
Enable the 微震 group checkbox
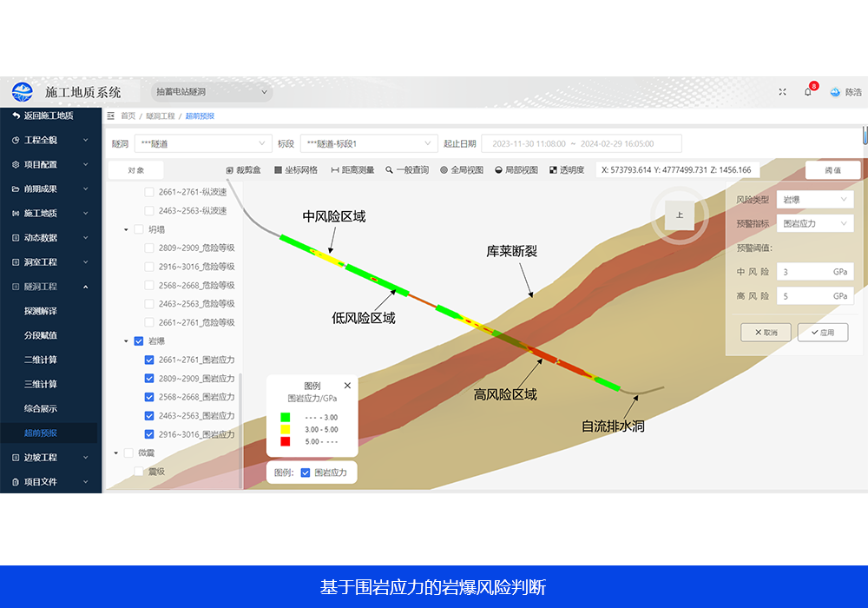pyautogui.click(x=128, y=453)
